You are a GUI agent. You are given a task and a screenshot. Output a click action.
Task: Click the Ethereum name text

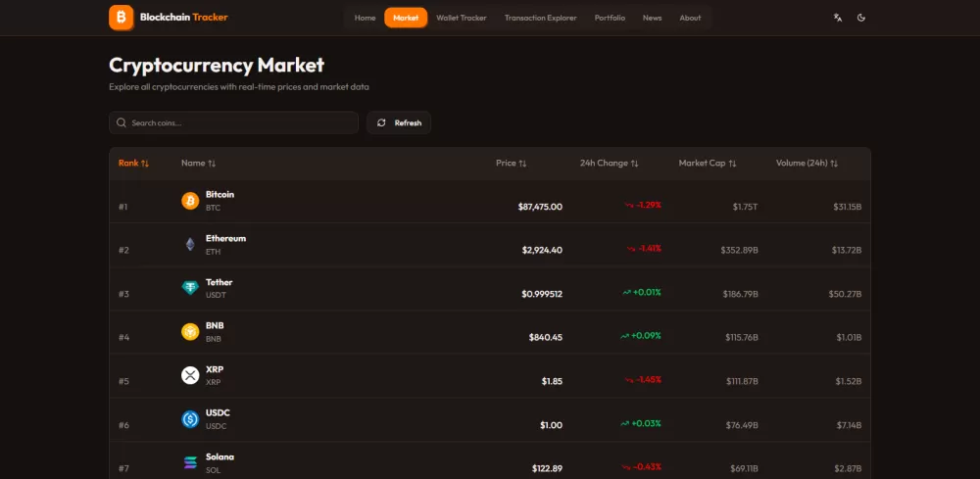(x=225, y=238)
